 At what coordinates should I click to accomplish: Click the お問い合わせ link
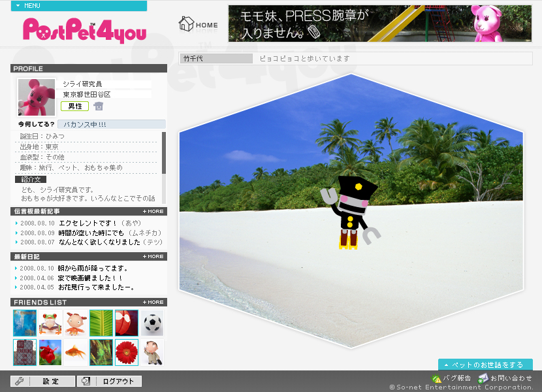505,378
